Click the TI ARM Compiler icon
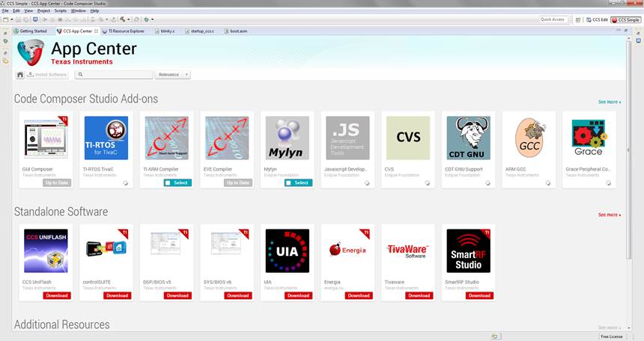This screenshot has width=644, height=341. [x=166, y=138]
